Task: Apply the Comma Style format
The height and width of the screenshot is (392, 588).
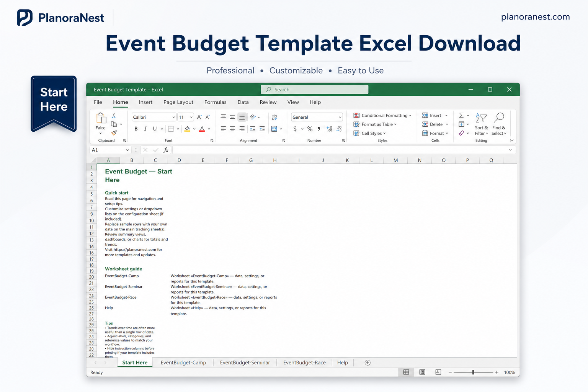Action: coord(319,129)
